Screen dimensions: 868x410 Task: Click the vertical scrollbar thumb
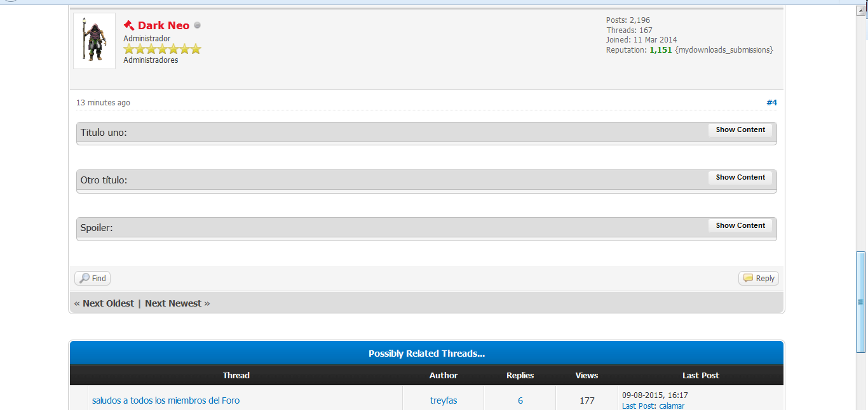860,301
